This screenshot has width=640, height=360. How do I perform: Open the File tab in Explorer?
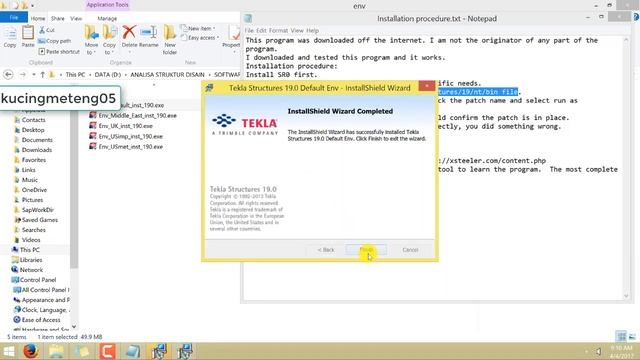pos(13,18)
